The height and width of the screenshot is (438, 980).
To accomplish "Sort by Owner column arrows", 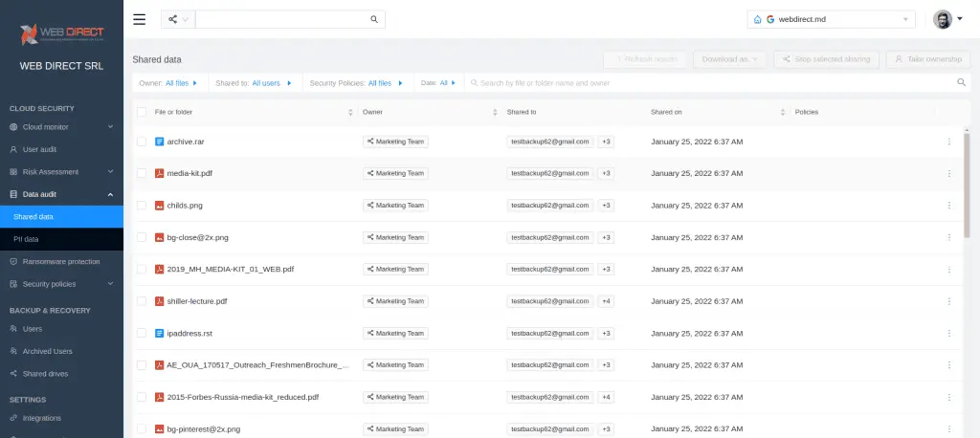I will [x=495, y=113].
